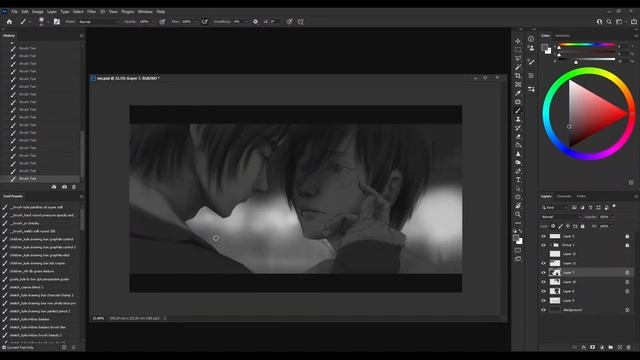Toggle pressure for opacity icon
The height and width of the screenshot is (360, 640).
(x=162, y=22)
